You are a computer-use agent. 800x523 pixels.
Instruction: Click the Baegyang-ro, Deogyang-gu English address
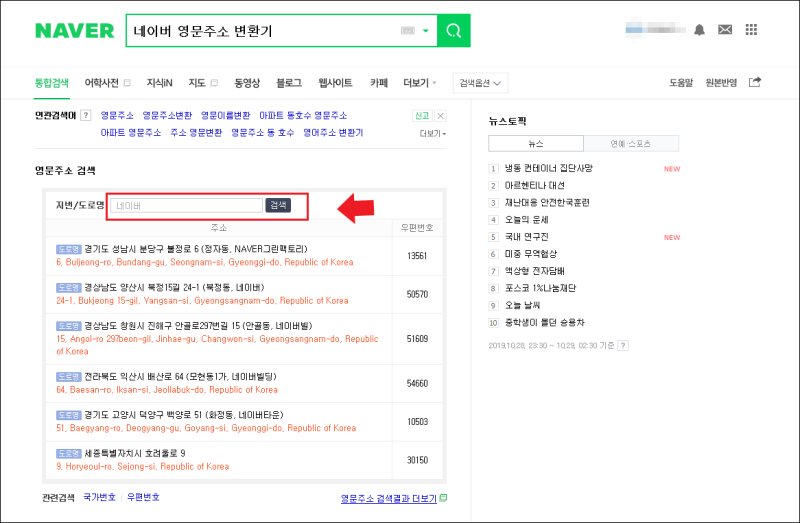tap(206, 428)
